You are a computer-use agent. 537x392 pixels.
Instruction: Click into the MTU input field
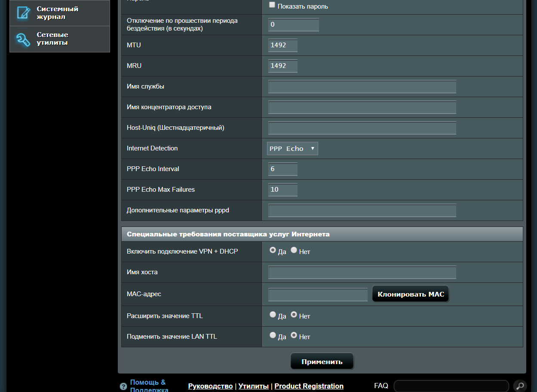[x=282, y=45]
